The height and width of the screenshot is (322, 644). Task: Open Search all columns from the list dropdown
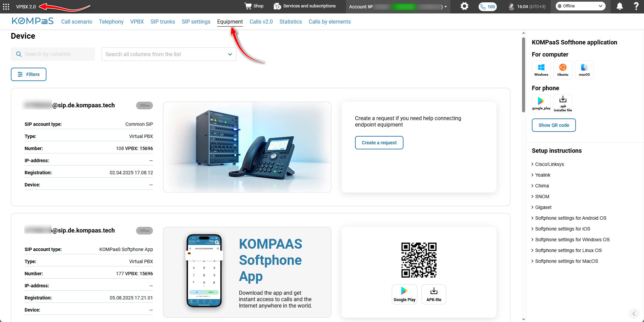pos(169,54)
